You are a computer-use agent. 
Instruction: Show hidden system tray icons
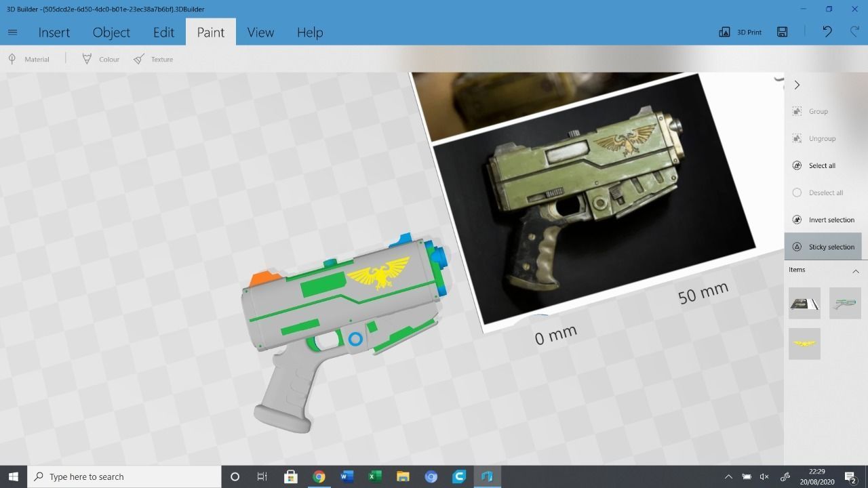[728, 476]
